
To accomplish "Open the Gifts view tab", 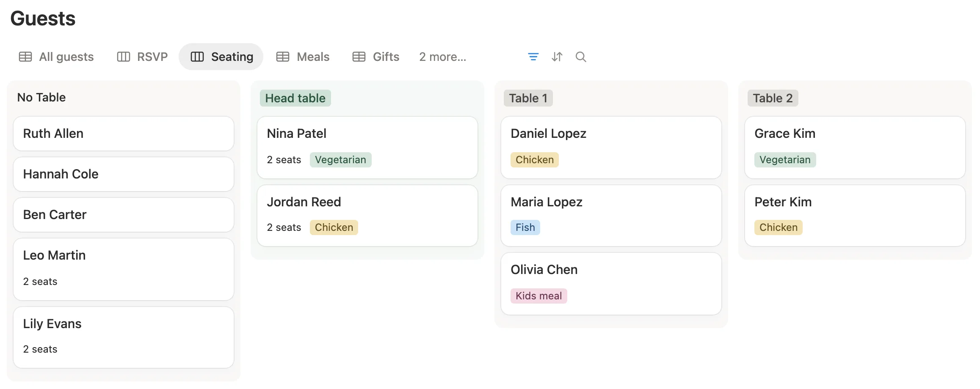I will (376, 57).
